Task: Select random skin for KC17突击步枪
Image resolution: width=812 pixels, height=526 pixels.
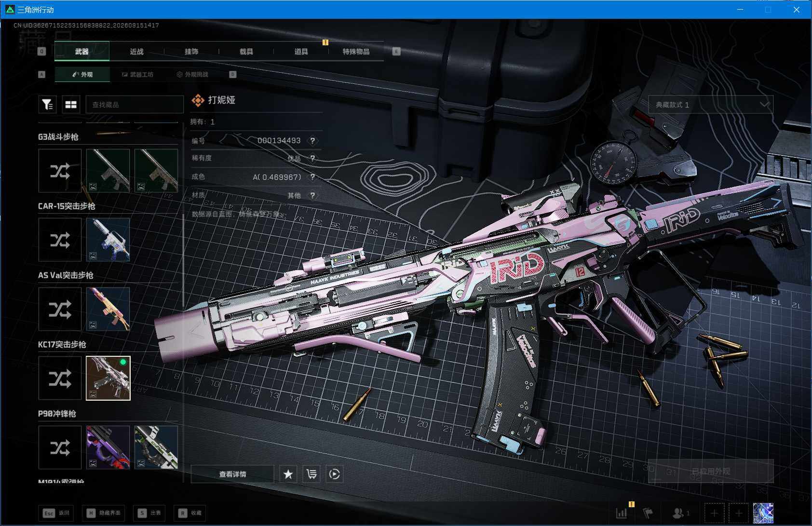Action: (60, 378)
